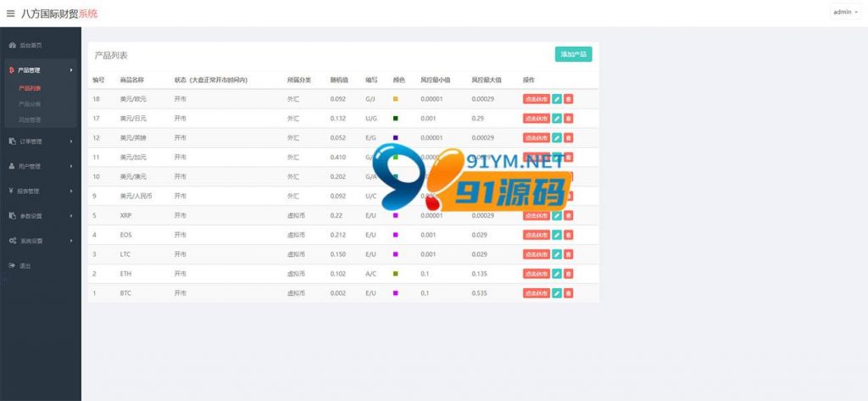The image size is (868, 401).
Task: Edit the XRP row with pencil icon
Action: tap(557, 215)
